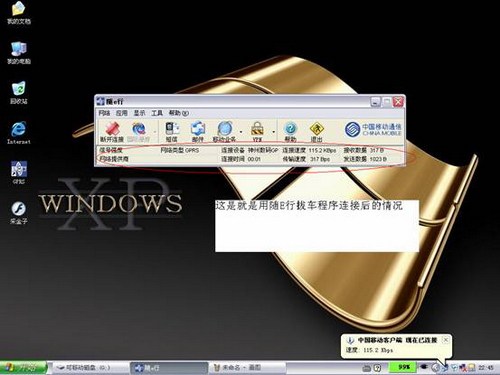This screenshot has height=375, width=500.
Task: Click the 断开连接 disconnect icon
Action: [x=112, y=131]
